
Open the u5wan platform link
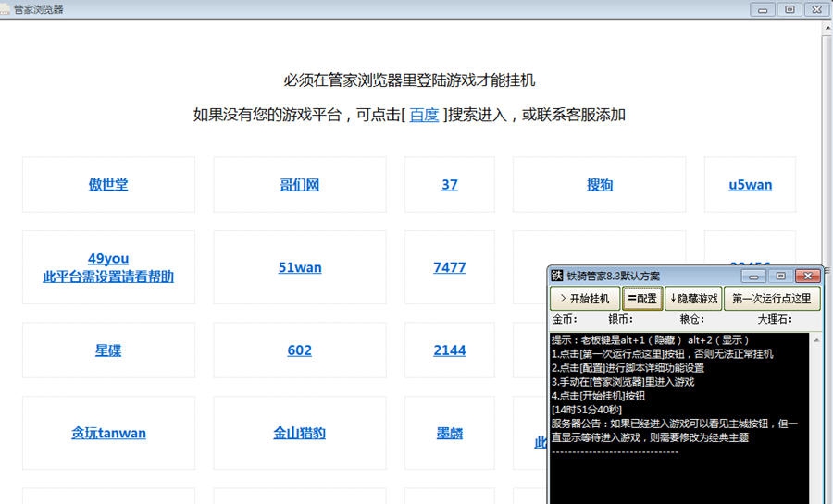[x=750, y=185]
